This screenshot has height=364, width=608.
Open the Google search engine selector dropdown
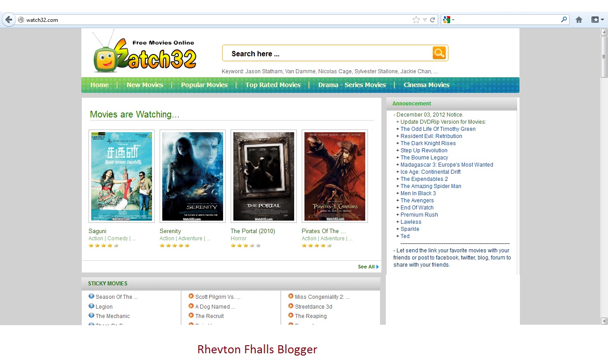tap(448, 20)
